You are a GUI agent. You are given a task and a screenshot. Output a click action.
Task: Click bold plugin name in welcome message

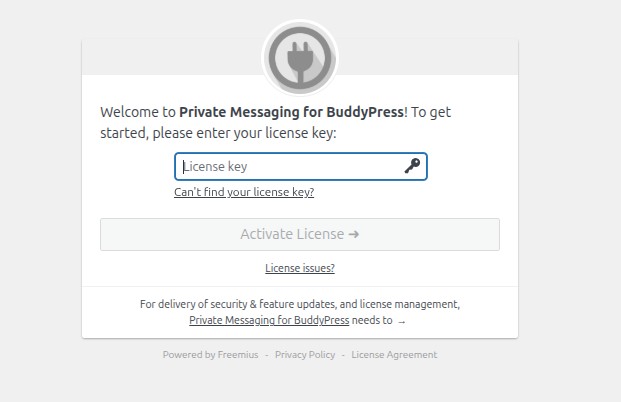[291, 113]
